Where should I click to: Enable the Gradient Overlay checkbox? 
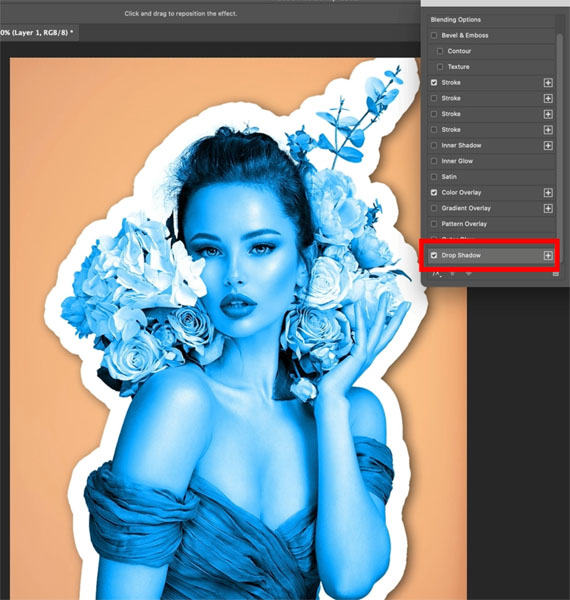pos(434,208)
